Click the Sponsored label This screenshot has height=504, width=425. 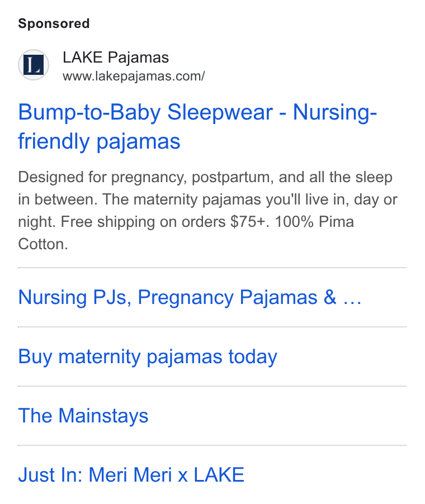[x=54, y=23]
